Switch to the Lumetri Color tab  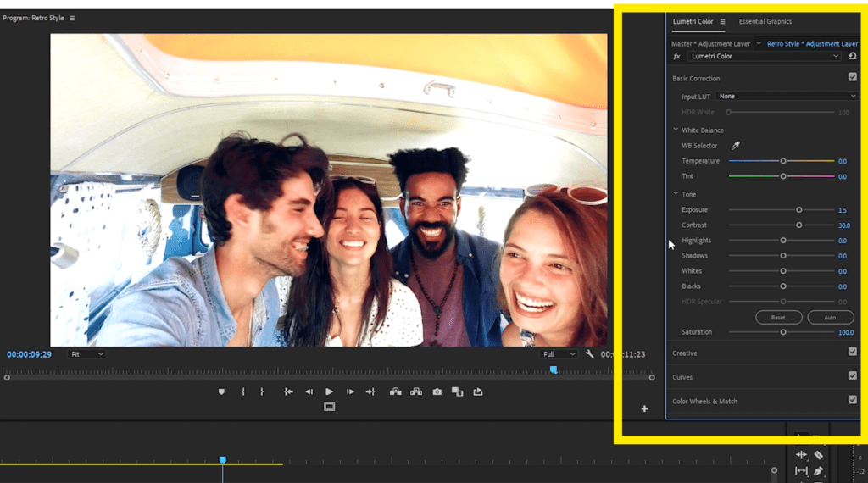coord(693,21)
